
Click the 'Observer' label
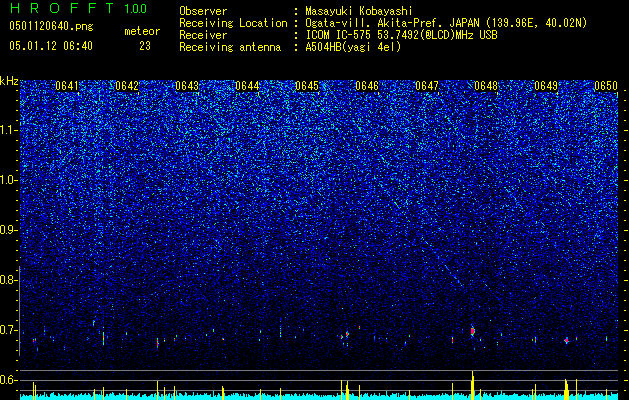coord(203,11)
